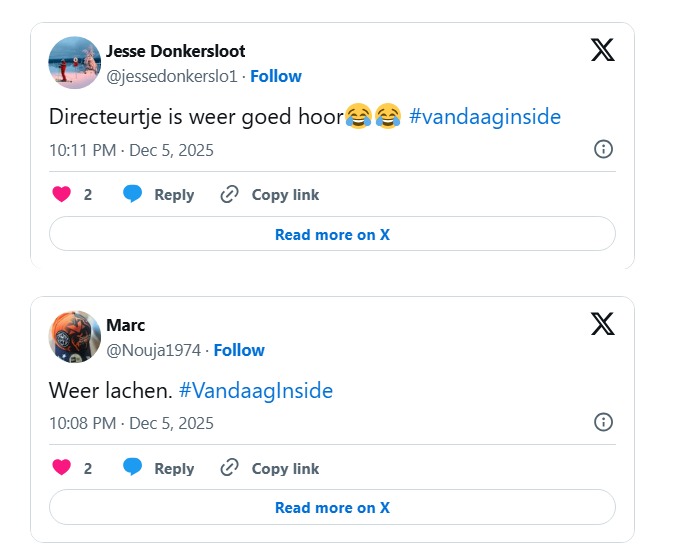Click X logo on Marc's tweet
Image resolution: width=678 pixels, height=545 pixels.
pyautogui.click(x=602, y=323)
